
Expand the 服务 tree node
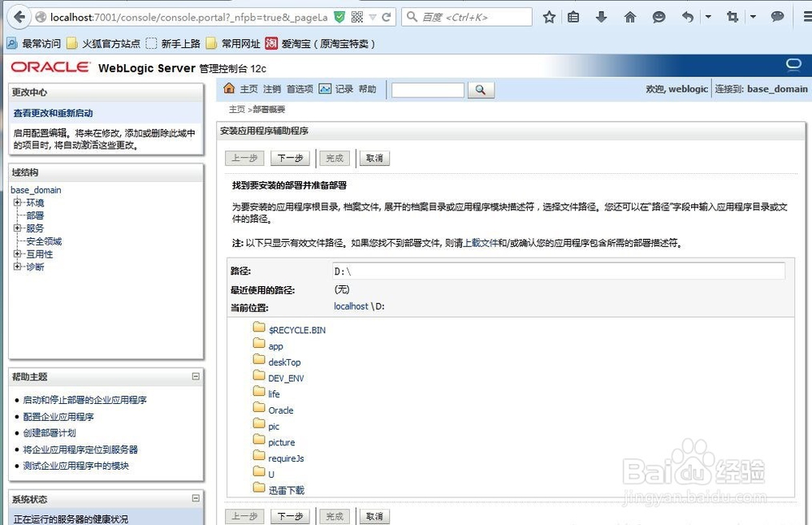click(x=17, y=228)
